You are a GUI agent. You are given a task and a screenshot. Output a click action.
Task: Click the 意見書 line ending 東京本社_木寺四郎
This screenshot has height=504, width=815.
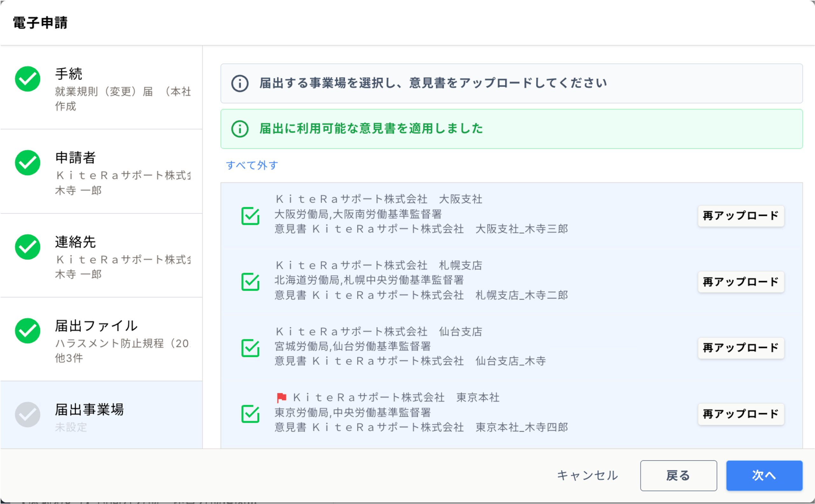pyautogui.click(x=421, y=427)
